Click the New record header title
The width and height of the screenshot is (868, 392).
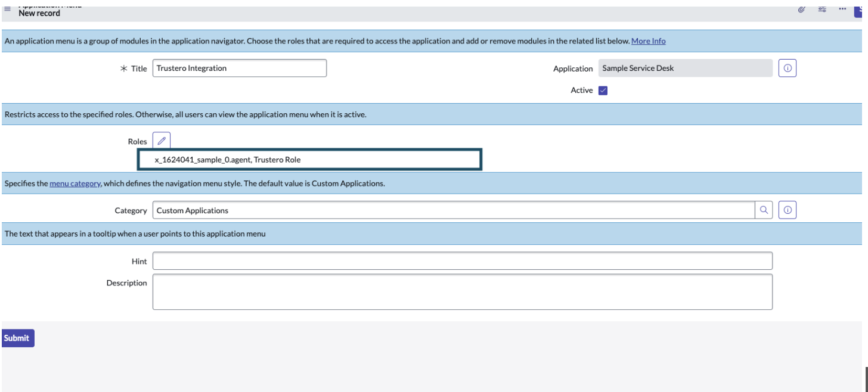tap(39, 13)
